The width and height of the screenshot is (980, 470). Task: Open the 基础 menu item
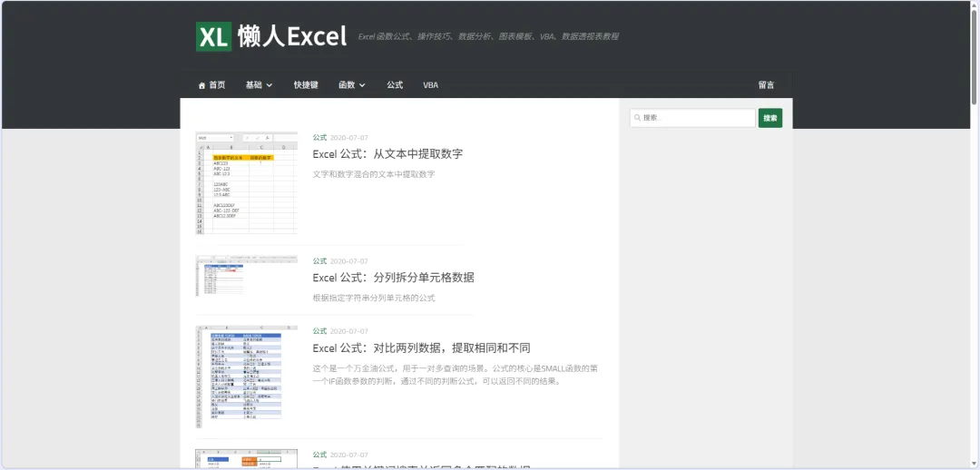click(x=254, y=85)
